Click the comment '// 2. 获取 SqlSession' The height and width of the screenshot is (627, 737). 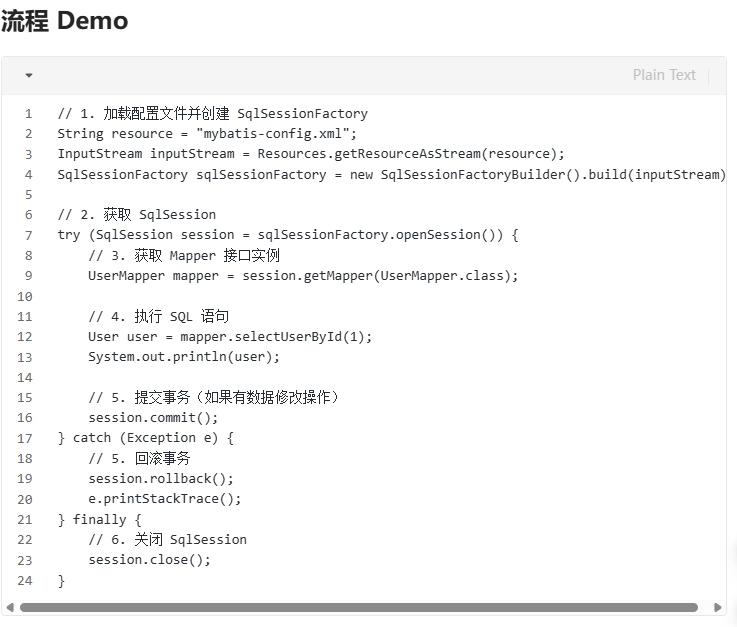(136, 215)
